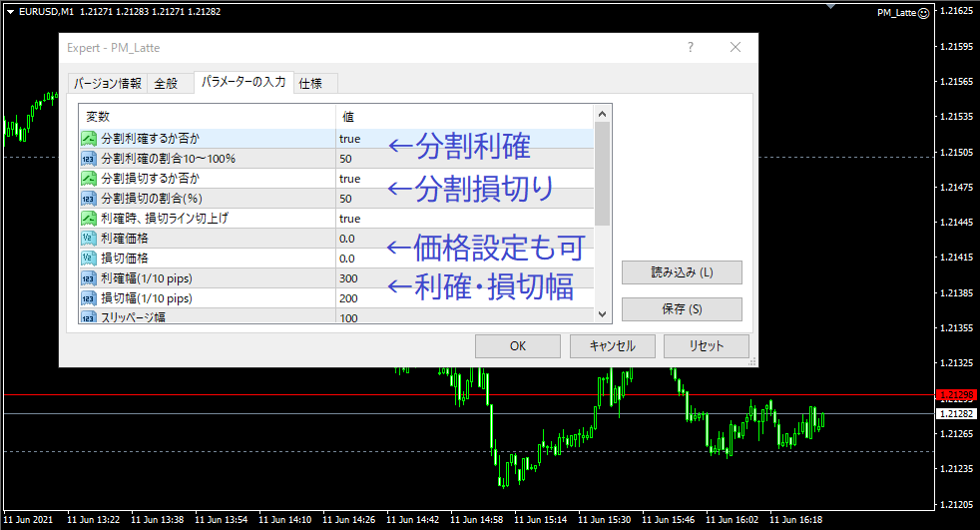The width and height of the screenshot is (980, 530).
Task: Click the bool icon beside 分割利確するか否か
Action: [x=89, y=139]
